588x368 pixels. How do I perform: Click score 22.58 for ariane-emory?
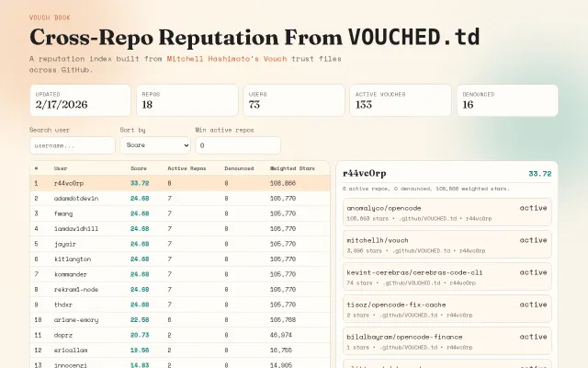coord(140,320)
